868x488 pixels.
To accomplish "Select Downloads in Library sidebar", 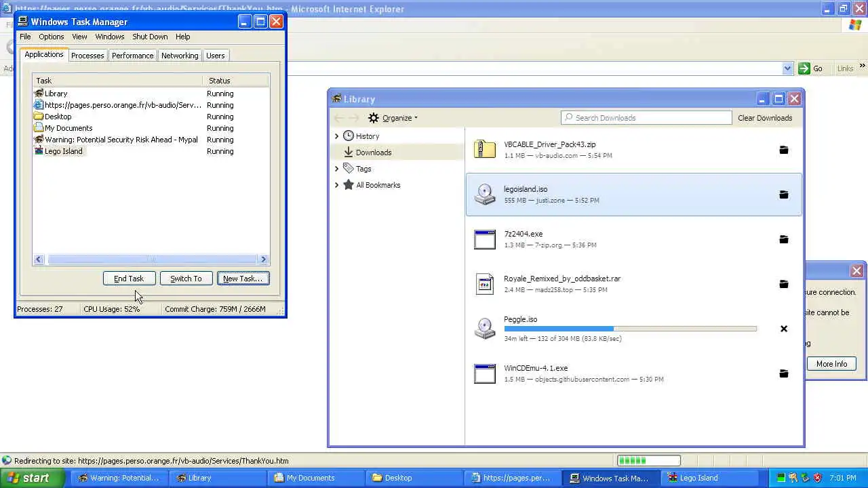I will pyautogui.click(x=397, y=152).
